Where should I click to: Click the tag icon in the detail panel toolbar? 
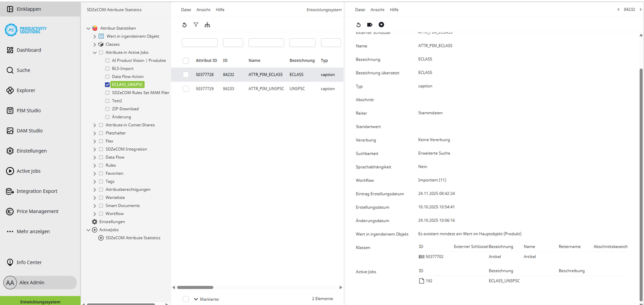click(x=370, y=25)
